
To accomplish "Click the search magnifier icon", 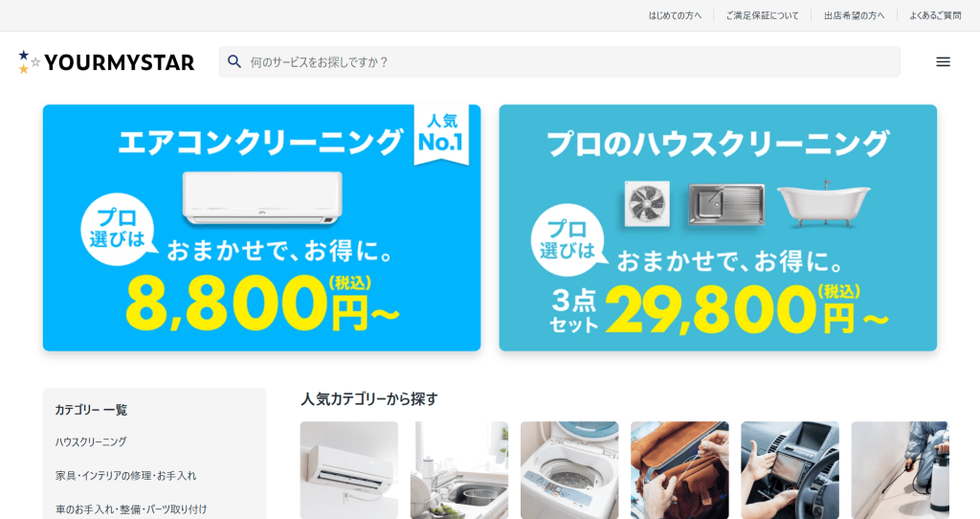I will pyautogui.click(x=234, y=61).
